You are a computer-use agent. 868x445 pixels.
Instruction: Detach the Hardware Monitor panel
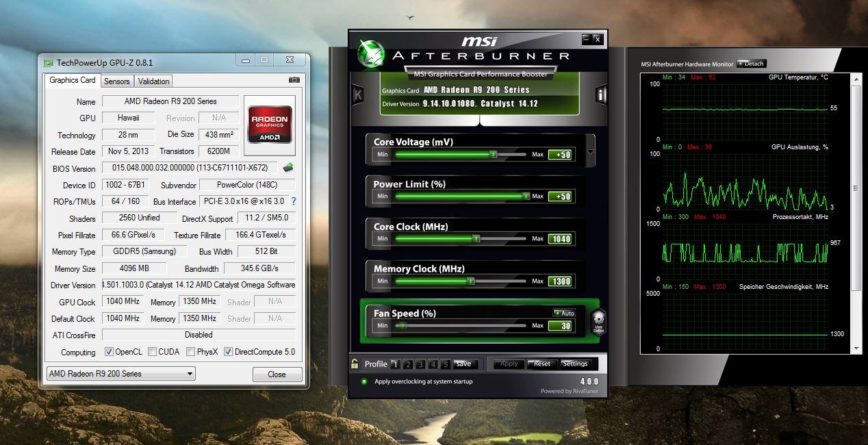pyautogui.click(x=751, y=64)
